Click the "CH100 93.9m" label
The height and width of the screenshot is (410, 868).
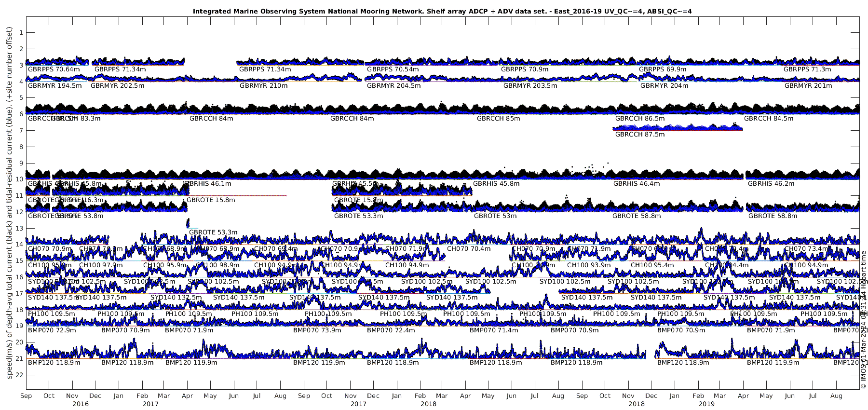589,265
